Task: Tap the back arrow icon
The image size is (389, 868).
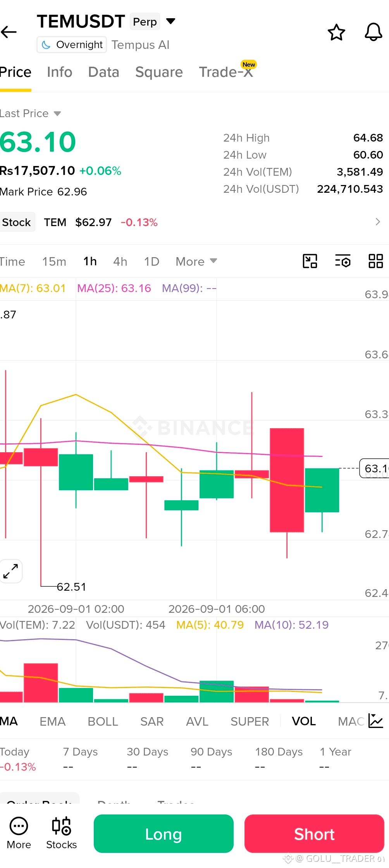Action: [x=9, y=32]
